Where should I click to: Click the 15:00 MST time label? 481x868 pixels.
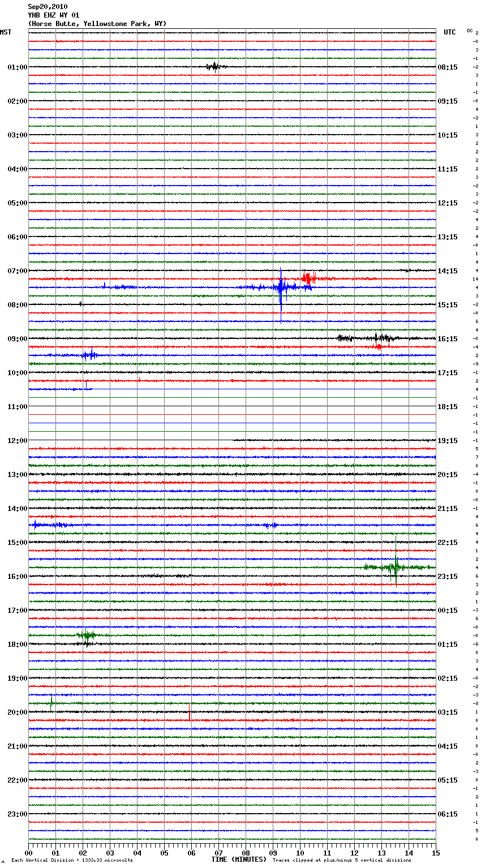(x=18, y=543)
